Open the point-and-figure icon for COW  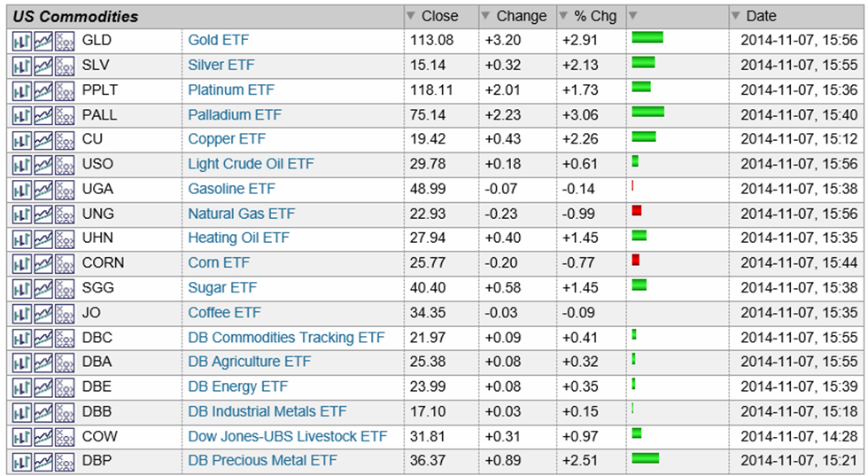tap(65, 437)
